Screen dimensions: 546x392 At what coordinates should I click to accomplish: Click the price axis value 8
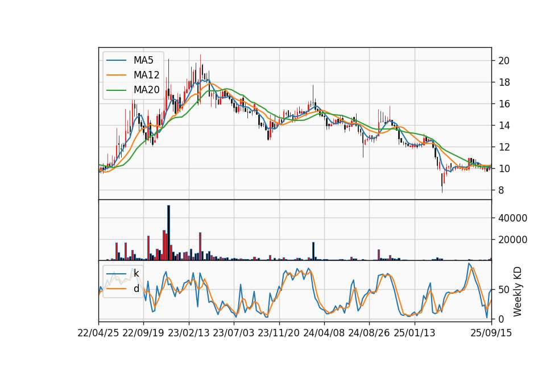[501, 190]
